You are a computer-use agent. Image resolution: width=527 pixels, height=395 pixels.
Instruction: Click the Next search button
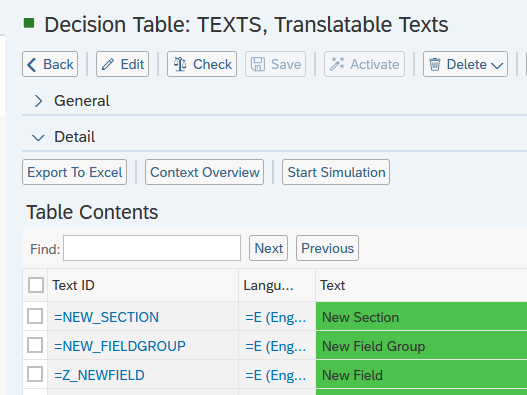tap(269, 248)
